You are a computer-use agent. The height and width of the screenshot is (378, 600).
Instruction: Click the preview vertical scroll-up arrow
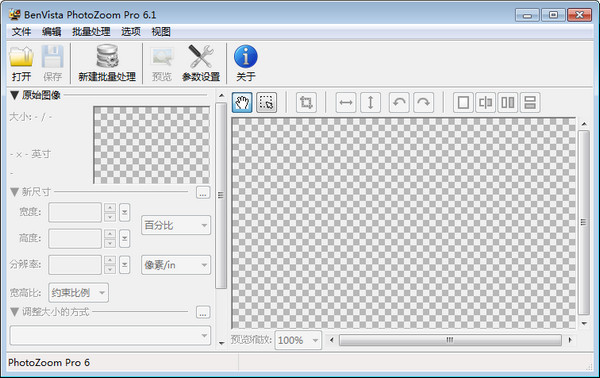pyautogui.click(x=584, y=124)
